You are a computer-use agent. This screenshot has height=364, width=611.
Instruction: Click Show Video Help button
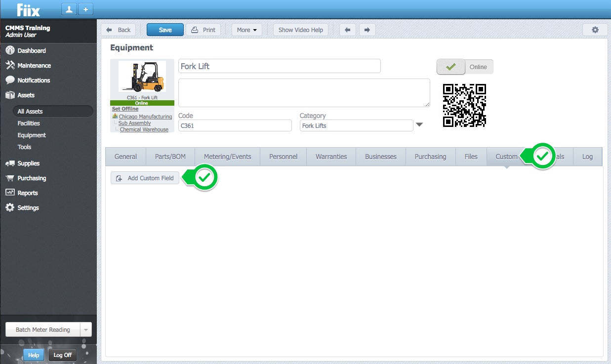pyautogui.click(x=300, y=30)
